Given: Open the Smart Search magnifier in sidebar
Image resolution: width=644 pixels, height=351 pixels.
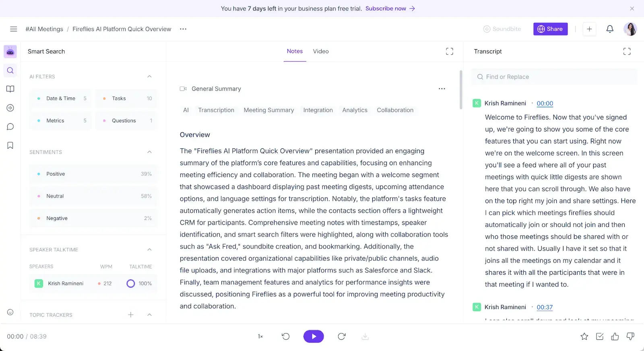Looking at the screenshot, I should [10, 71].
